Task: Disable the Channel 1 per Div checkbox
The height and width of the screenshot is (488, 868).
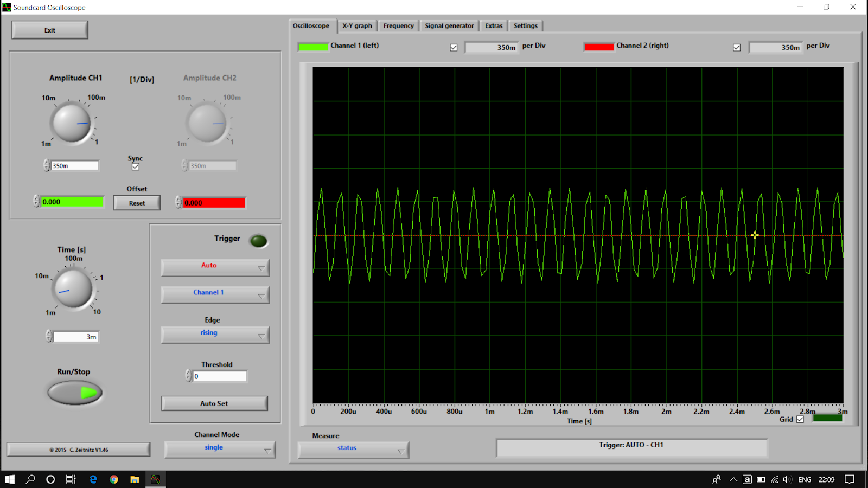Action: [454, 47]
